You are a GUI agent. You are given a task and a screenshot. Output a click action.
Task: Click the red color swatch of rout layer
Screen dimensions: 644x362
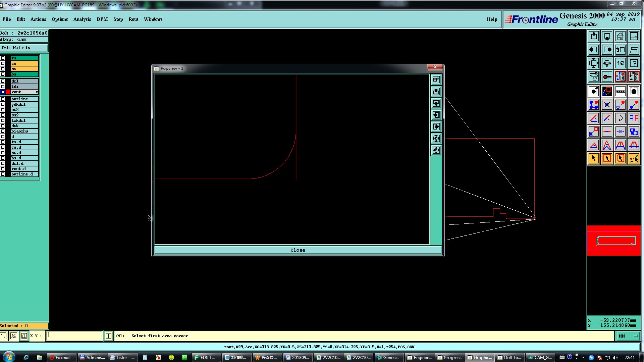coord(8,92)
